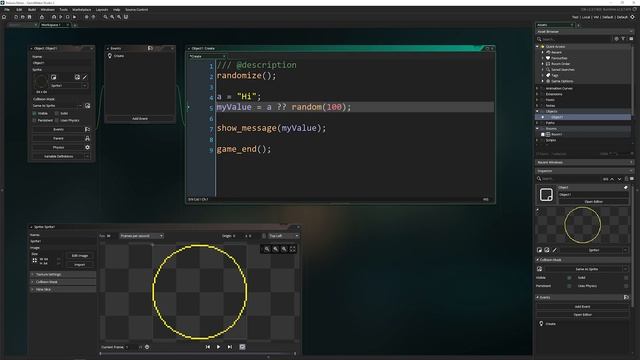Viewport: 640px width, 360px height.
Task: Click the Import button in Sprite editor
Action: point(80,264)
